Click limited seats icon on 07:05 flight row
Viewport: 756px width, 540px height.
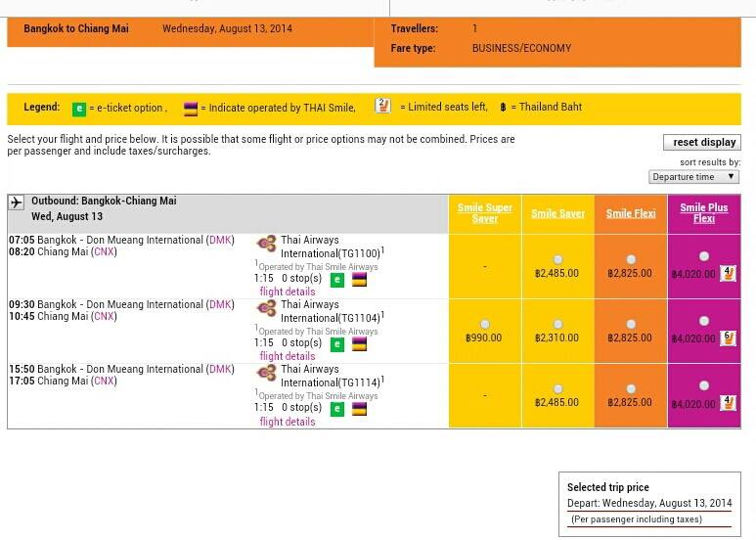[728, 273]
